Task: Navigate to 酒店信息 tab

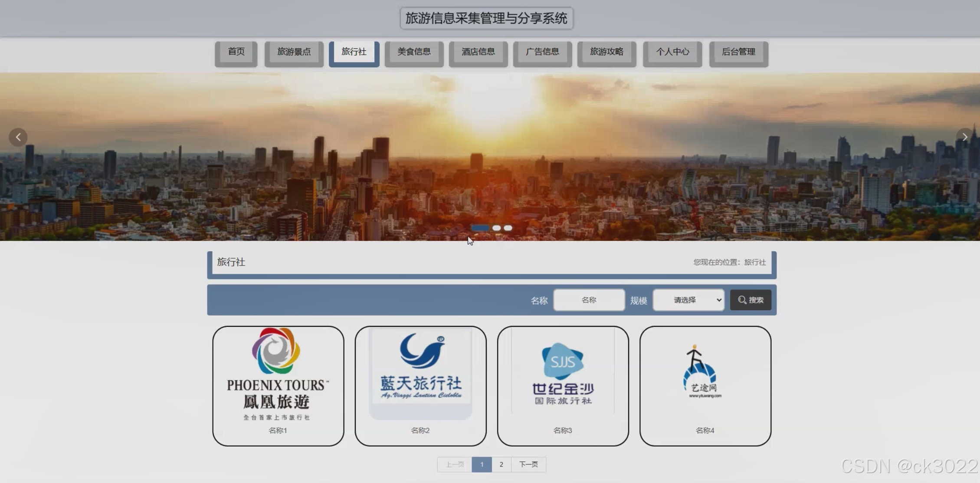Action: click(x=478, y=52)
